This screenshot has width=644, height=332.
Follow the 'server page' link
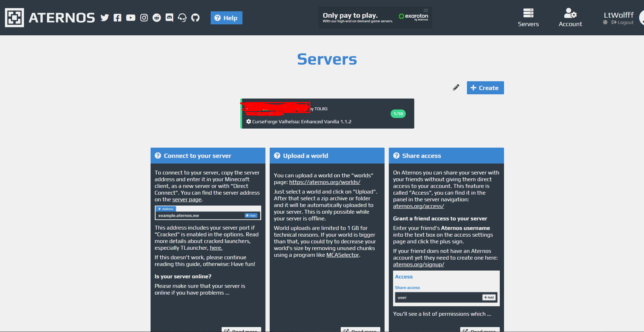pos(187,200)
